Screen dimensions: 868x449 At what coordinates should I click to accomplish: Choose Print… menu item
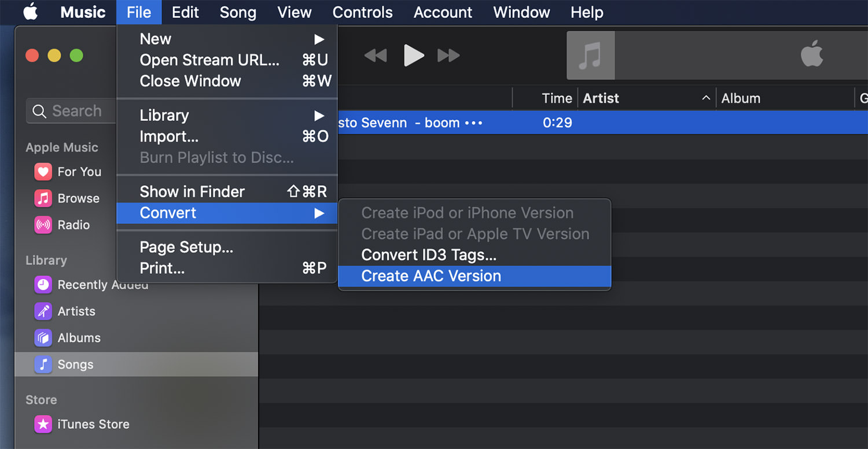coord(227,268)
